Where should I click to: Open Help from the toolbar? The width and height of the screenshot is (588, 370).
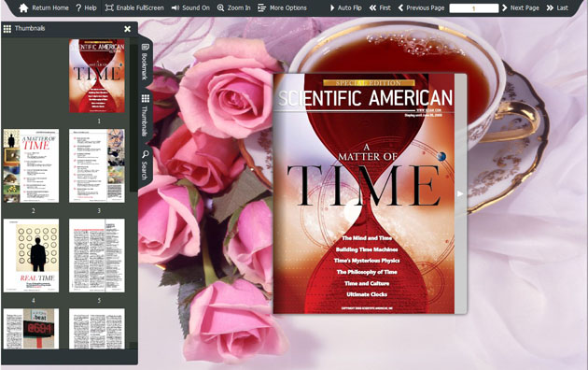[86, 7]
